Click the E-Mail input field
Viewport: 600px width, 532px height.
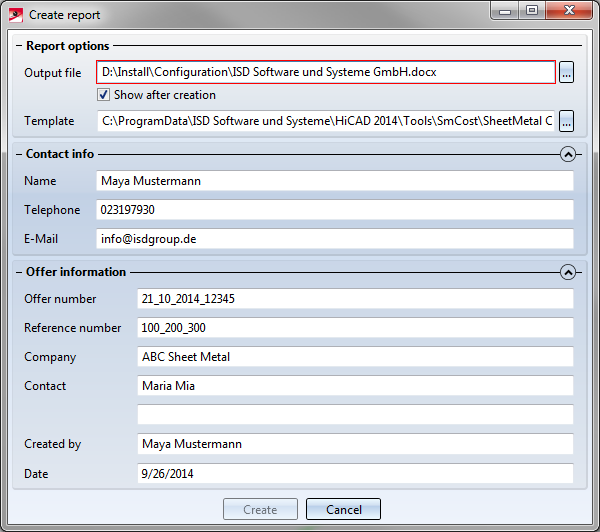pos(335,239)
